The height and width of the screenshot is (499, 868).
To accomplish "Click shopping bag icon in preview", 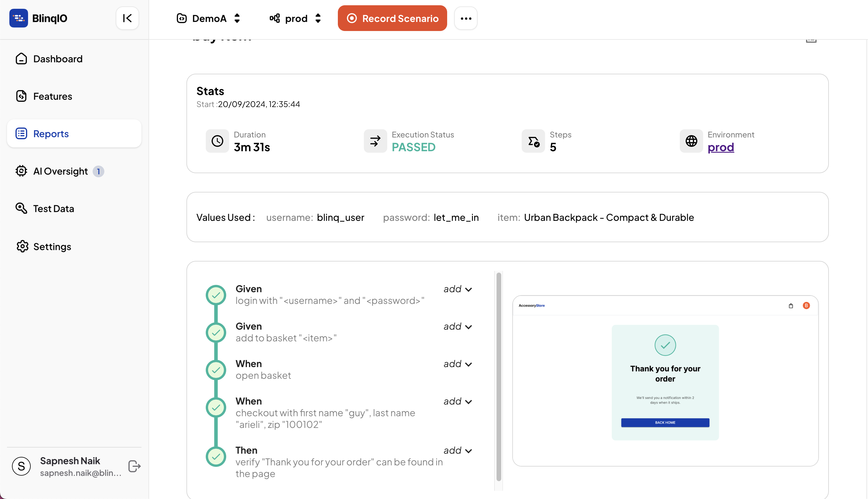I will point(791,306).
